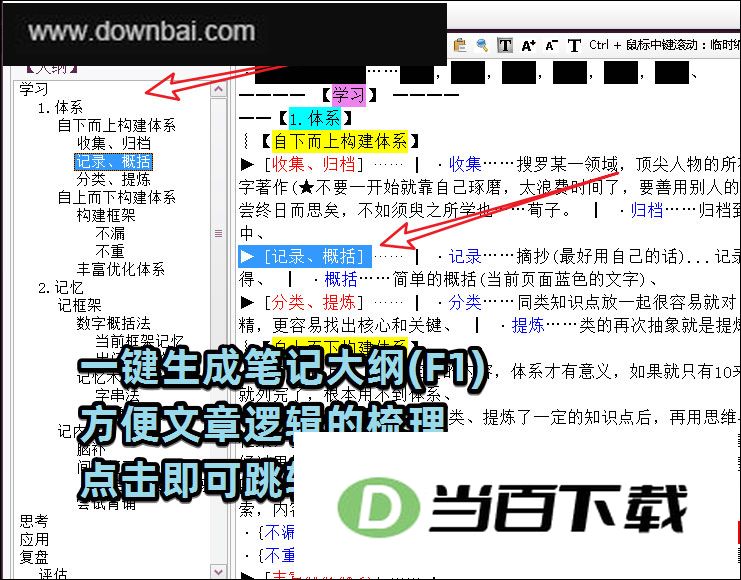This screenshot has width=741, height=580.
Task: Click blue {不重 item in editor
Action: tap(277, 555)
